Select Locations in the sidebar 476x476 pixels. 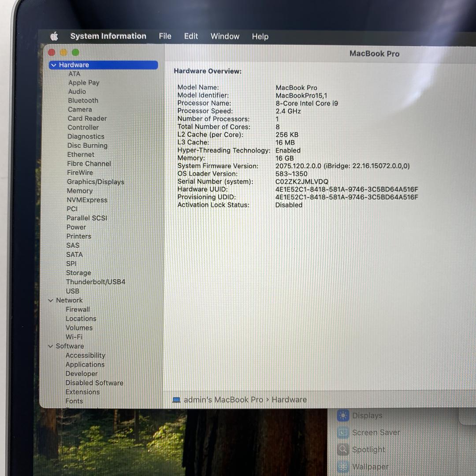coord(81,319)
